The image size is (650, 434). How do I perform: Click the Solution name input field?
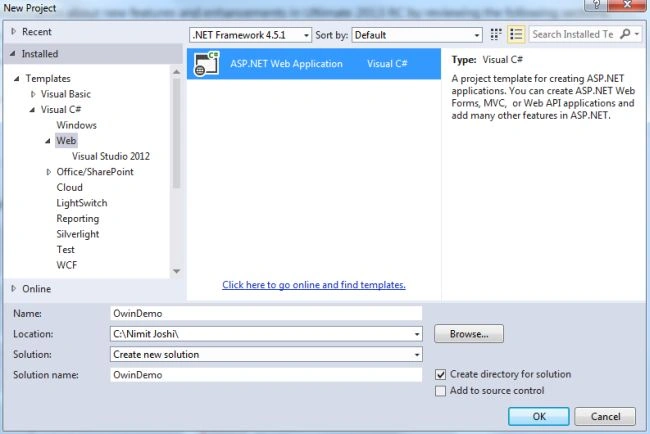click(x=266, y=375)
